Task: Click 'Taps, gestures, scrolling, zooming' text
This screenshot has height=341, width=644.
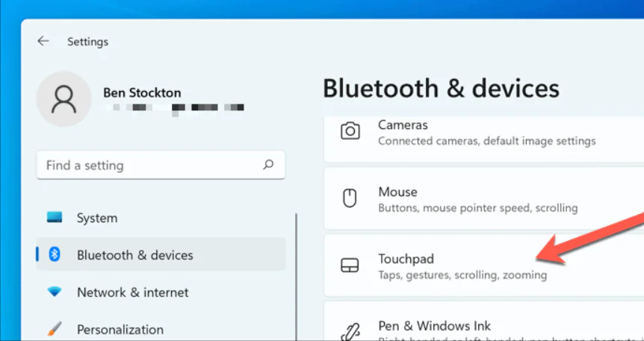Action: pyautogui.click(x=462, y=275)
